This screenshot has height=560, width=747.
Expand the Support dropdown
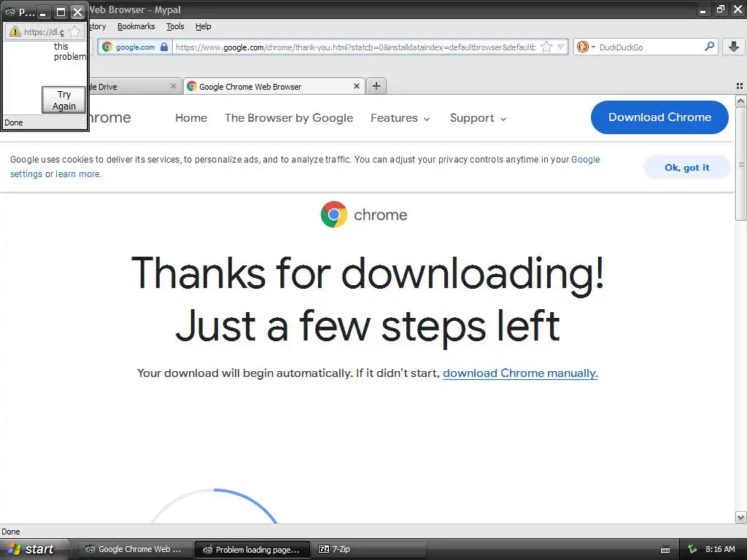coord(478,117)
